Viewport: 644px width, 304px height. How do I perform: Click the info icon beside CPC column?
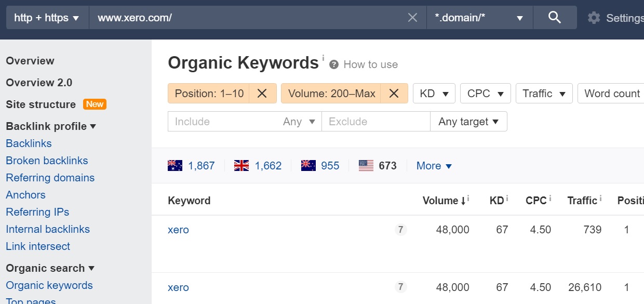pyautogui.click(x=550, y=198)
